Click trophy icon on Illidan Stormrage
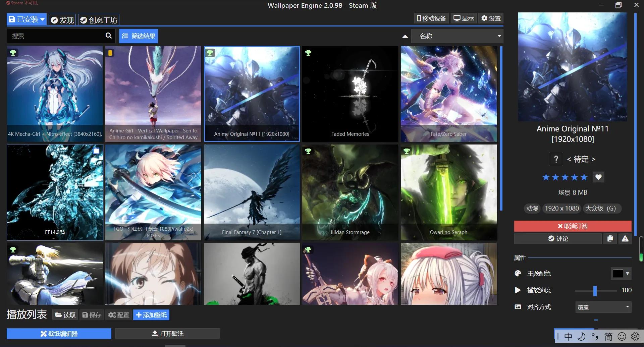Viewport: 644px width, 347px height. point(308,151)
